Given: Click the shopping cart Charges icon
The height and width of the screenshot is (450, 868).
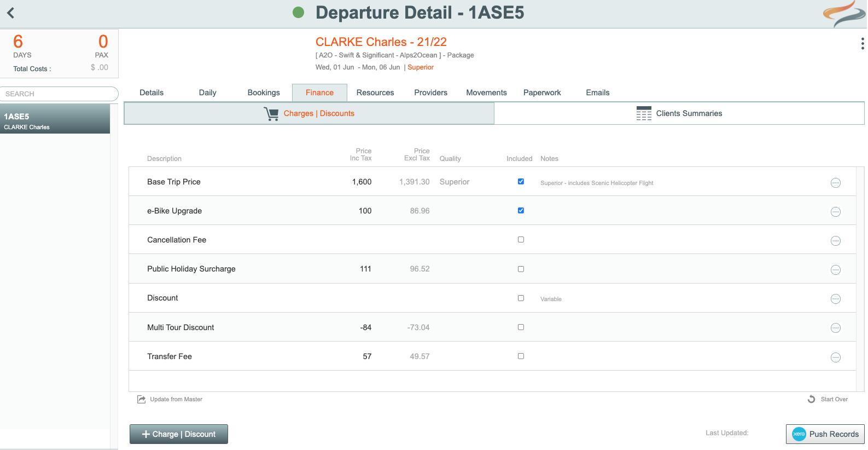Looking at the screenshot, I should pos(271,113).
